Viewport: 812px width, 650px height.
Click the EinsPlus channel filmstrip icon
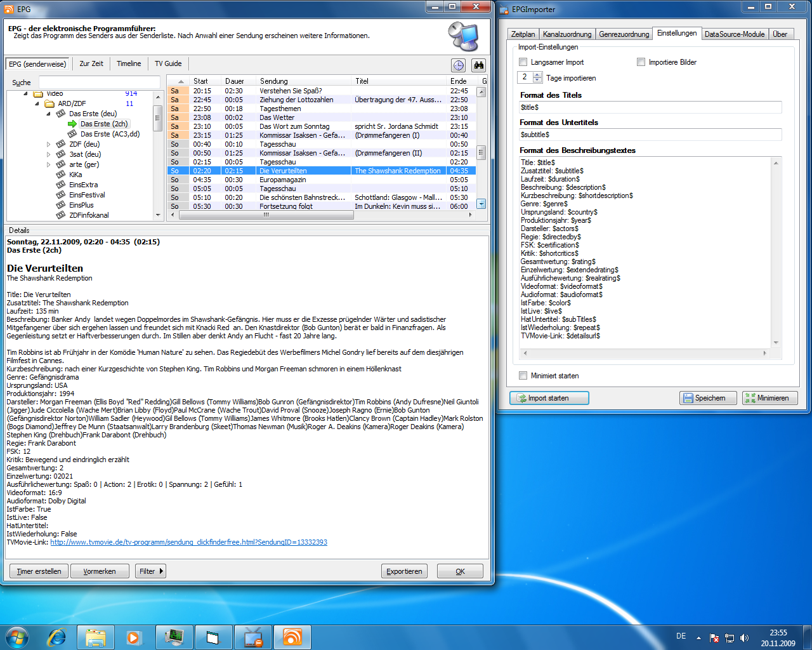click(61, 205)
